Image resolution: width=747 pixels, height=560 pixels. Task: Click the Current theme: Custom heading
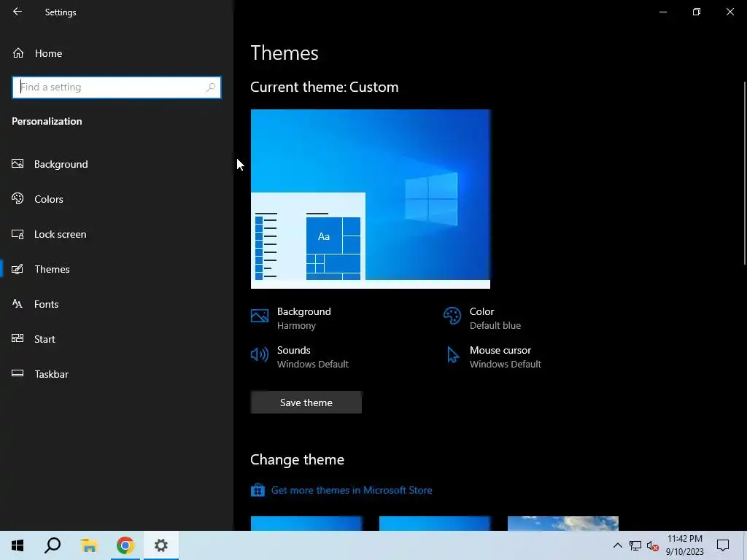coord(325,87)
